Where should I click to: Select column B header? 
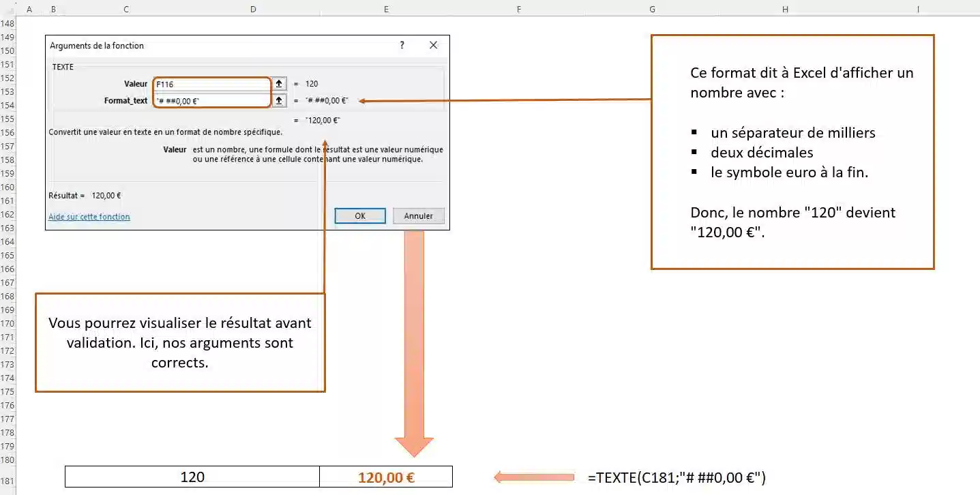[x=54, y=9]
